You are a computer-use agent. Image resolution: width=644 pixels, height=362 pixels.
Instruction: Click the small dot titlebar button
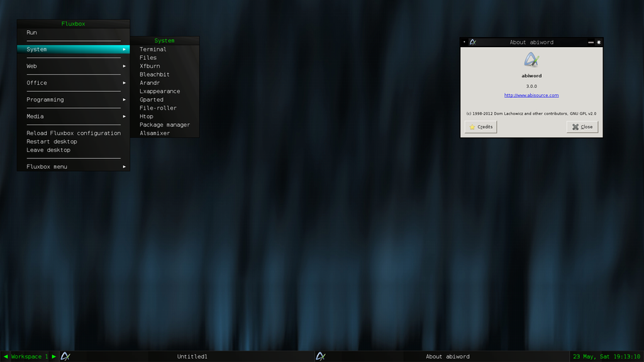click(x=464, y=42)
